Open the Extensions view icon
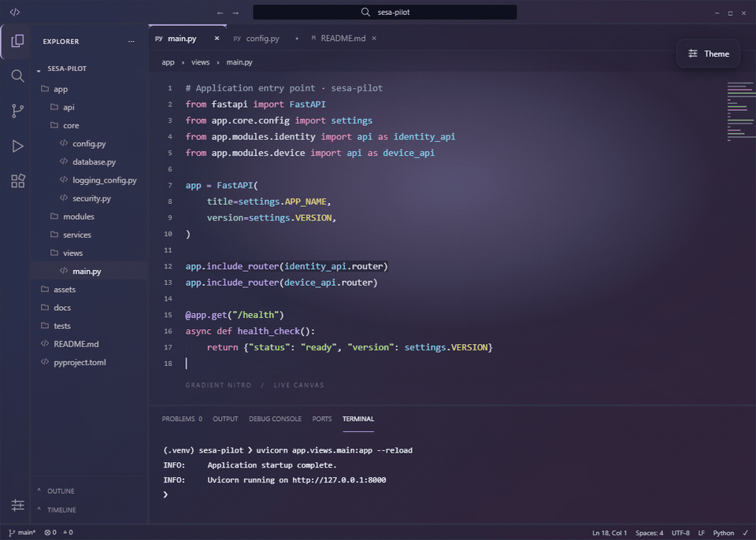 click(17, 181)
